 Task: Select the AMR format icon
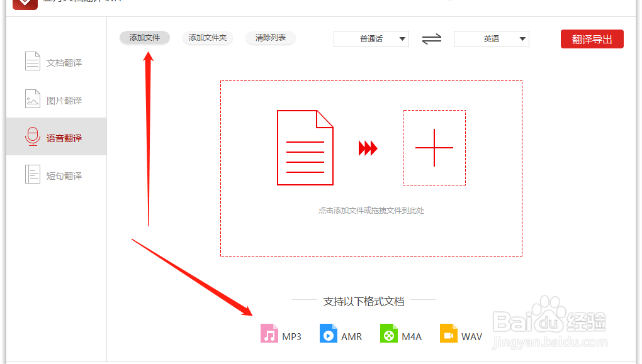click(329, 334)
